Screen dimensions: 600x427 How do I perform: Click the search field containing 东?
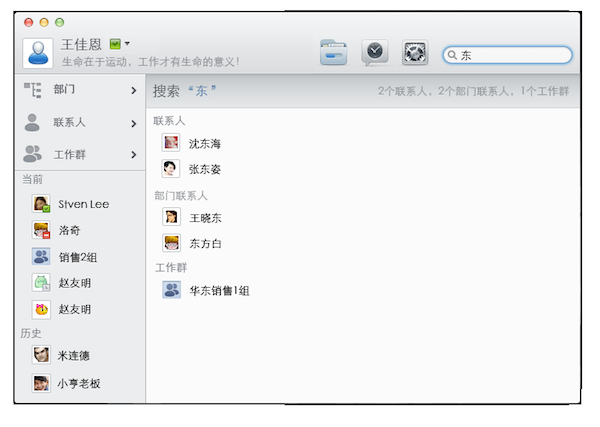[x=512, y=55]
